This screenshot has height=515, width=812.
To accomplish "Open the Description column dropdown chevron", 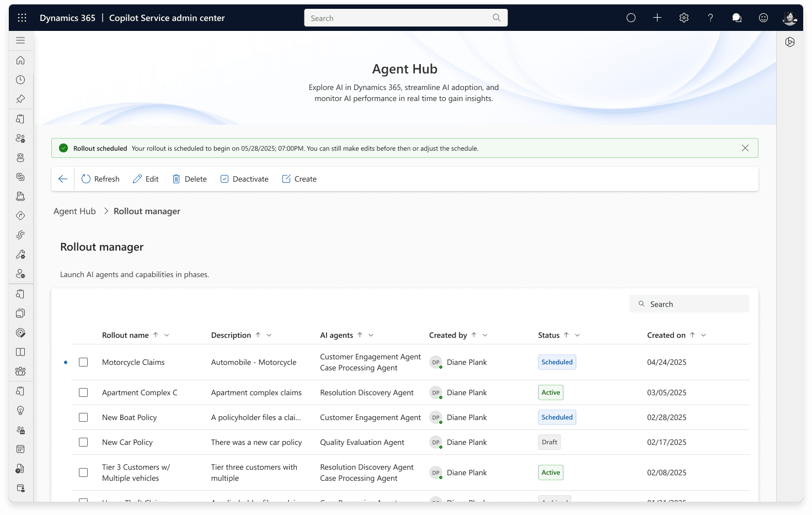I will [x=269, y=335].
